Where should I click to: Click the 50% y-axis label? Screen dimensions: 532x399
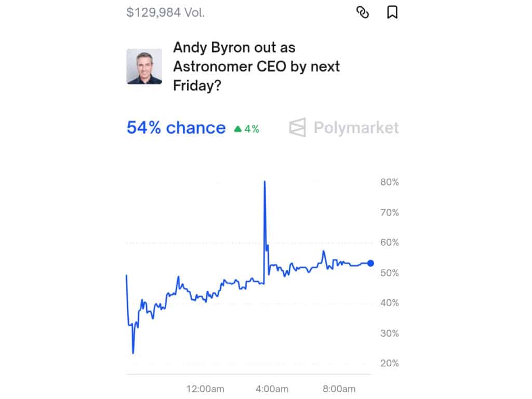click(x=390, y=273)
